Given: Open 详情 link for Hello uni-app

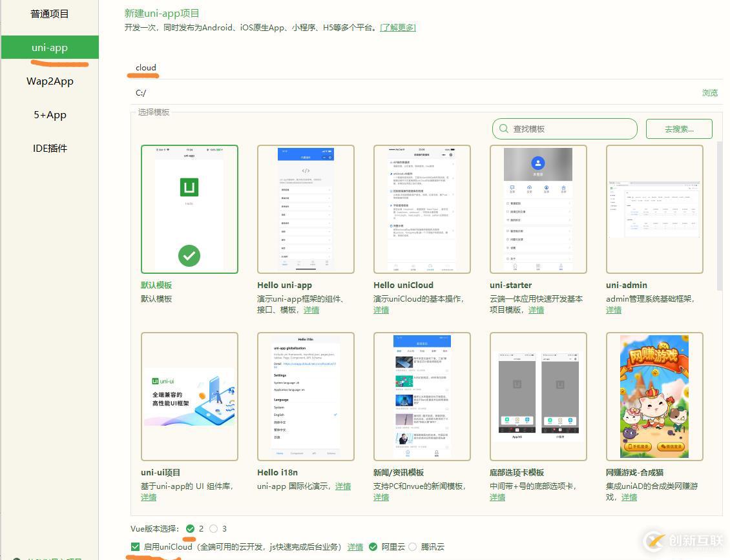Looking at the screenshot, I should click(x=311, y=310).
